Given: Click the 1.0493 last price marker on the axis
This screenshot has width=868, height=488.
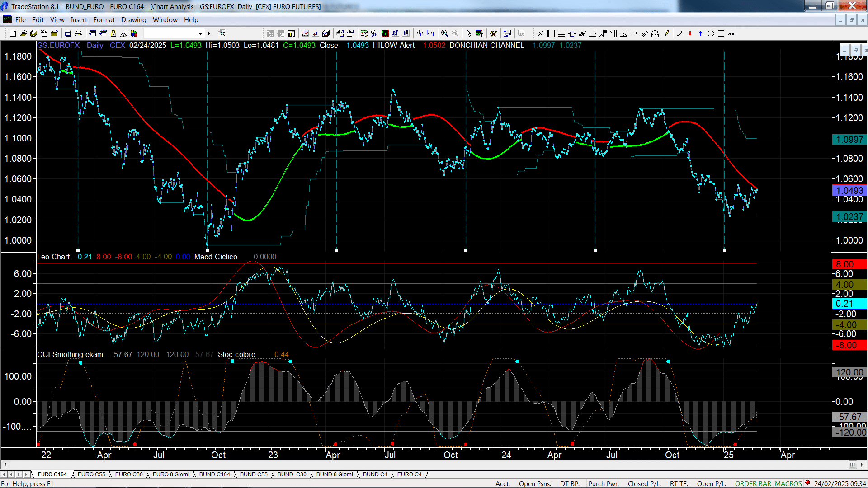Looking at the screenshot, I should (849, 191).
